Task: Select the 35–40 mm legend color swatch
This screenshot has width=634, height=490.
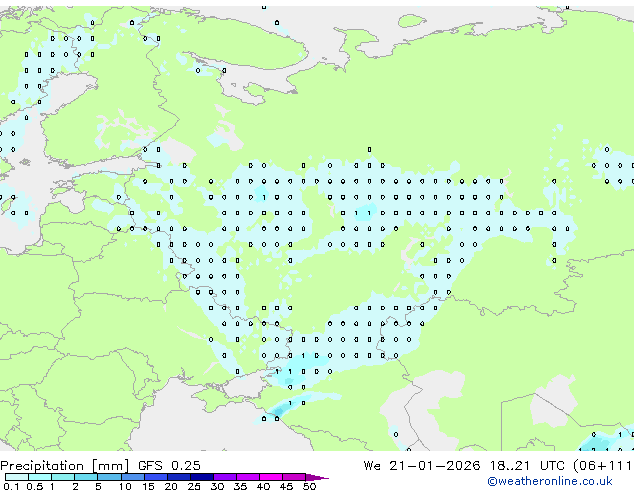Action: click(x=248, y=477)
